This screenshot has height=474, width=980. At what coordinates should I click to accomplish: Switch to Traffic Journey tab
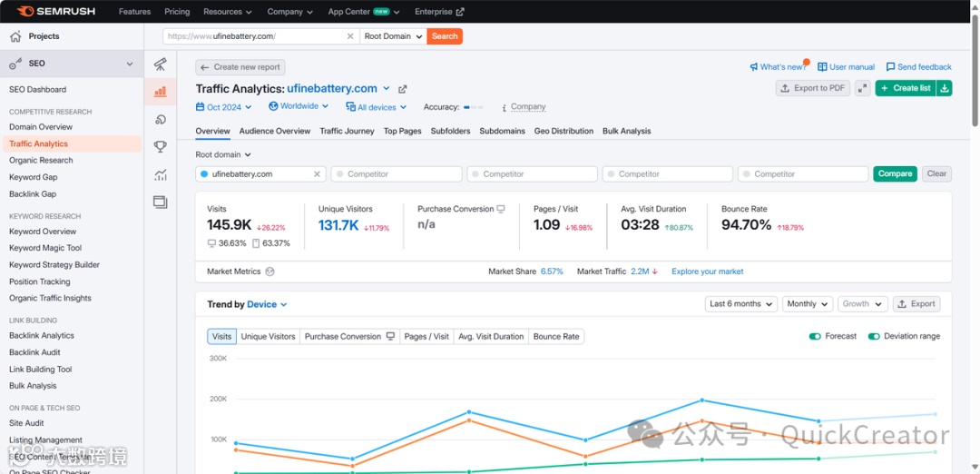(347, 132)
